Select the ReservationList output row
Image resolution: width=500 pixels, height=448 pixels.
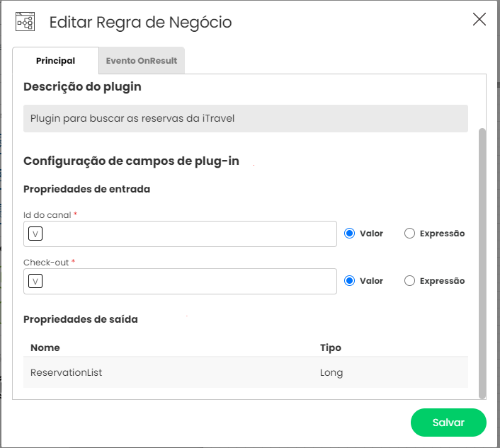[x=246, y=372]
